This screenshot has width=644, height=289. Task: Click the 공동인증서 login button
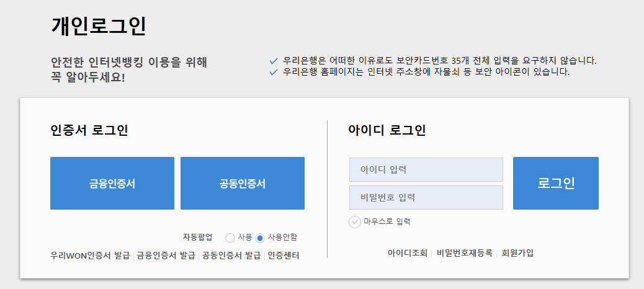[243, 183]
